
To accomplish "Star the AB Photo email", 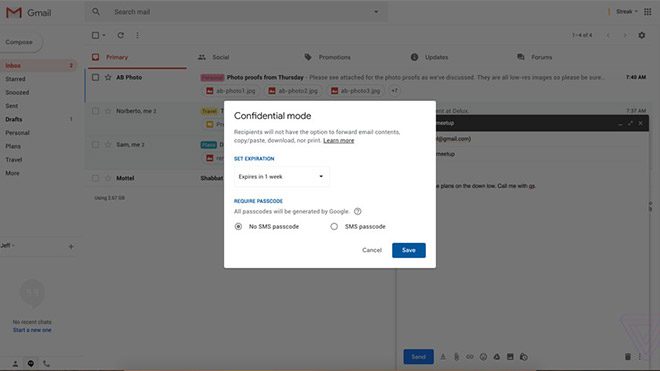I will point(108,77).
